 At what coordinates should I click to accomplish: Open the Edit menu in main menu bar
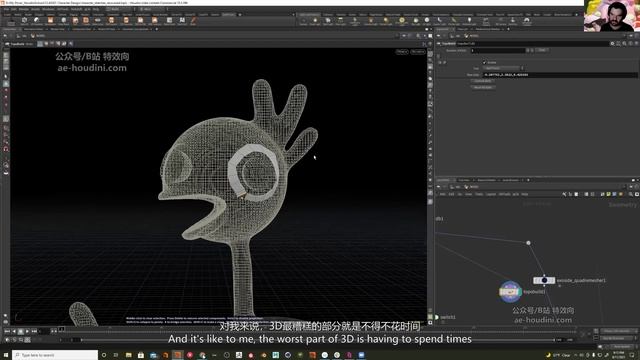point(13,9)
